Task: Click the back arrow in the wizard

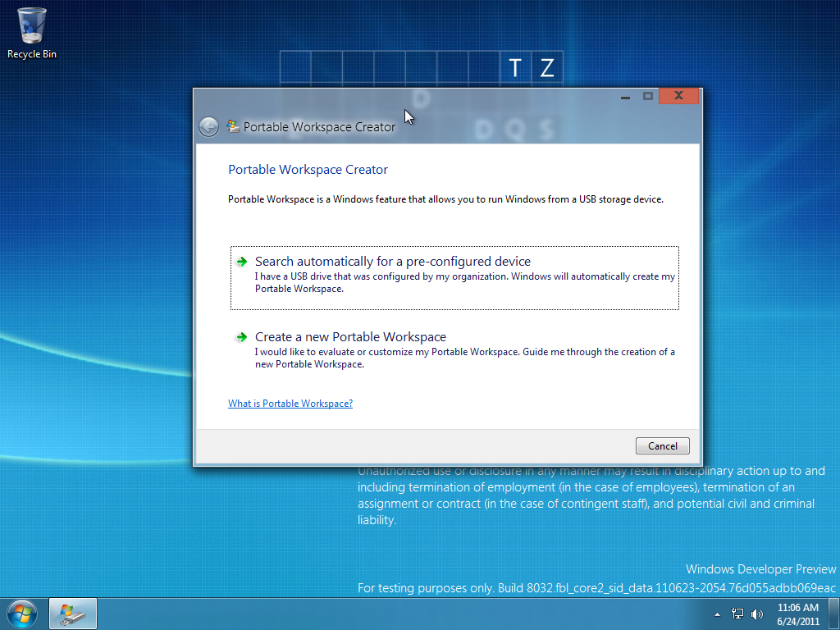Action: point(209,126)
